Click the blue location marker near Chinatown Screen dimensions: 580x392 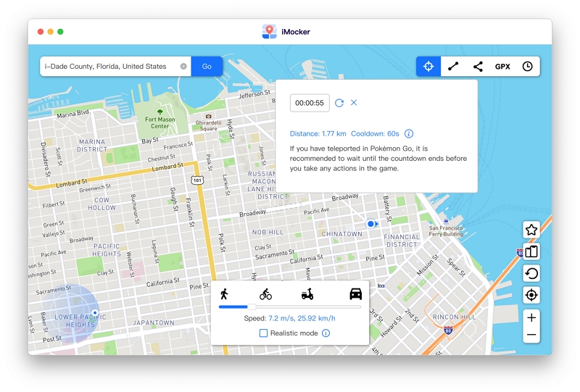tap(370, 224)
